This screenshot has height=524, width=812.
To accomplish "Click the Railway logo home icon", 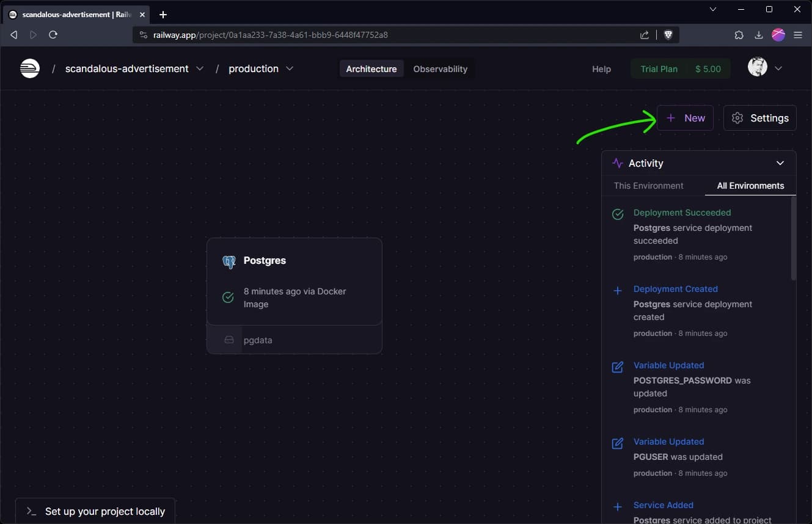I will pos(30,68).
